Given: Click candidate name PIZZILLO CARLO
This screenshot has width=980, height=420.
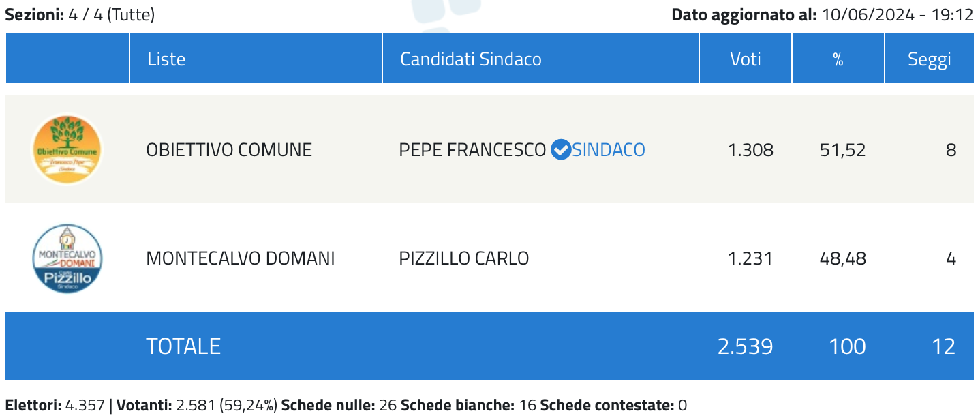Looking at the screenshot, I should coord(464,259).
